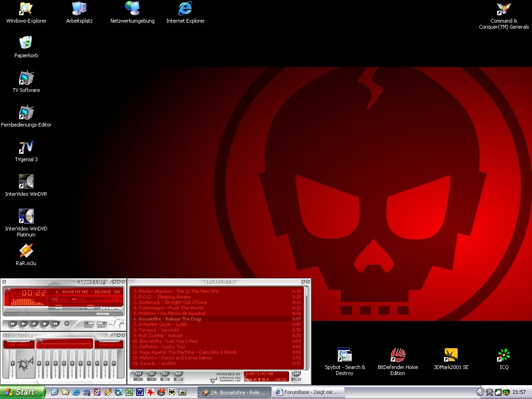This screenshot has width=532, height=399.
Task: Open the Windows Start menu
Action: [23, 392]
